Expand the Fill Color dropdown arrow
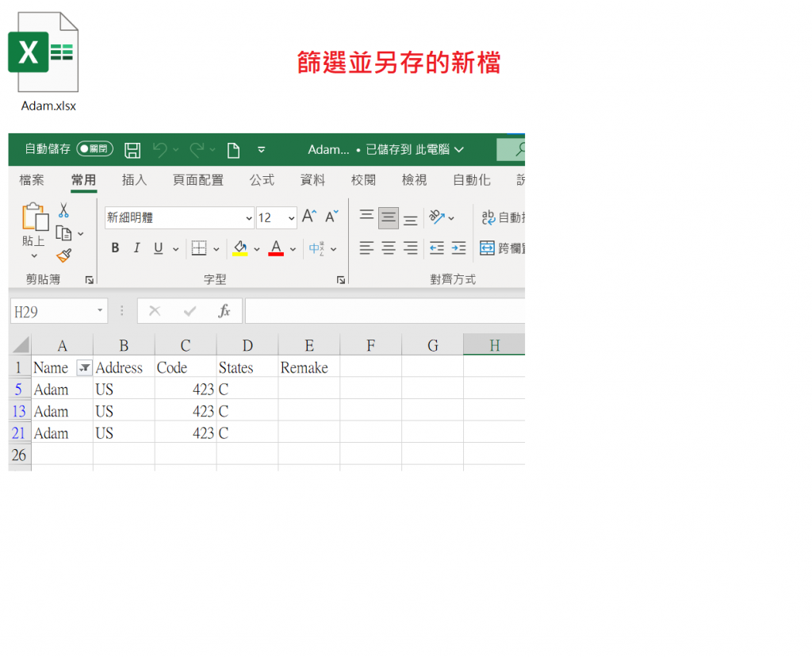The height and width of the screenshot is (657, 812). point(257,249)
